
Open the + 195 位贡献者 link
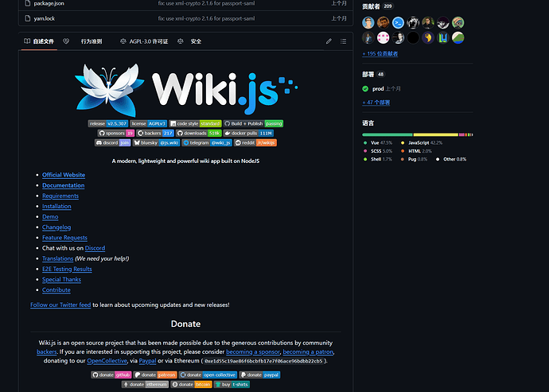click(380, 53)
